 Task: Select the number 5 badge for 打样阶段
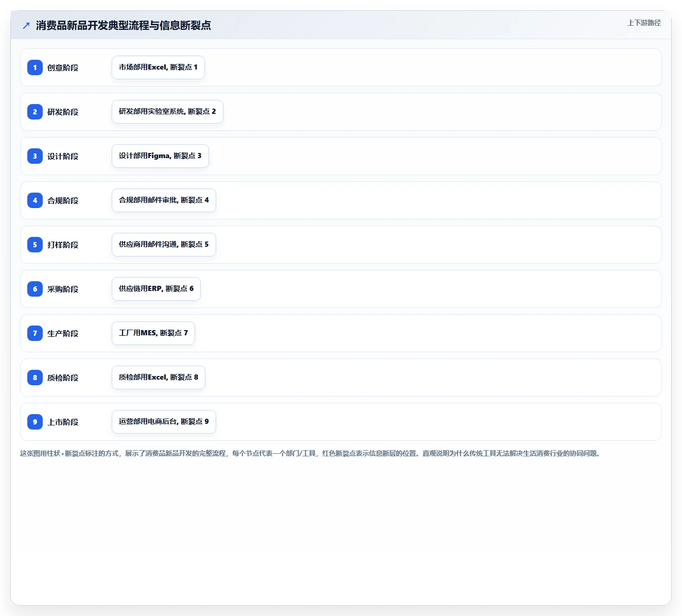pyautogui.click(x=35, y=245)
